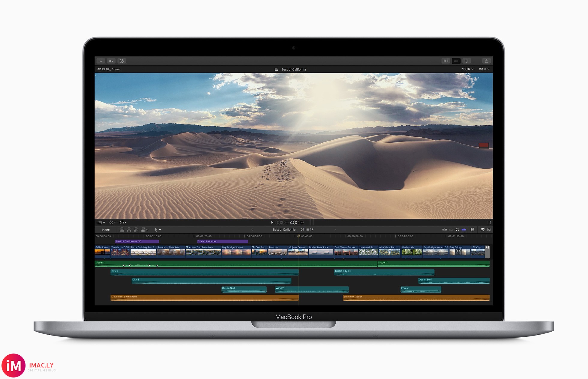Select the first green Modern music clip
Image resolution: width=588 pixels, height=379 pixels.
pos(236,264)
